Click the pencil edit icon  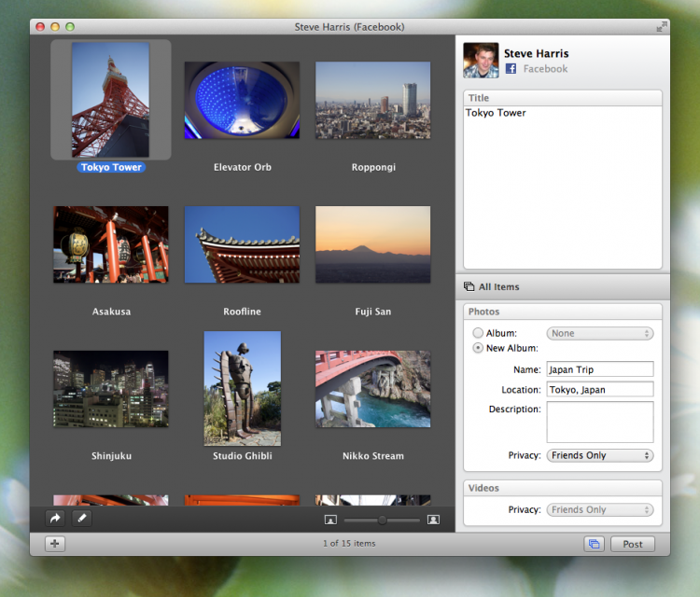(x=81, y=519)
